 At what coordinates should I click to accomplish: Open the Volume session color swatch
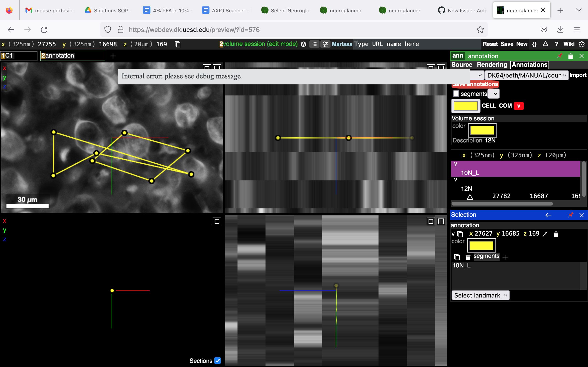(483, 130)
